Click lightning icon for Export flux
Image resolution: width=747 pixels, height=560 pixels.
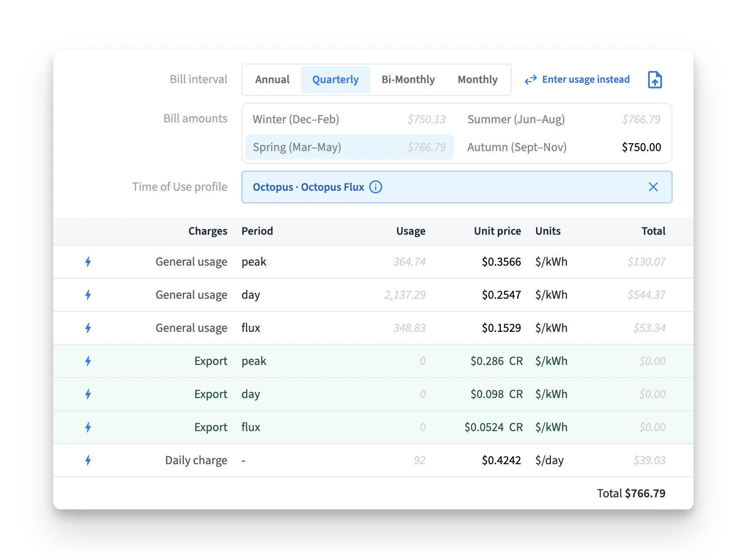[x=88, y=427]
